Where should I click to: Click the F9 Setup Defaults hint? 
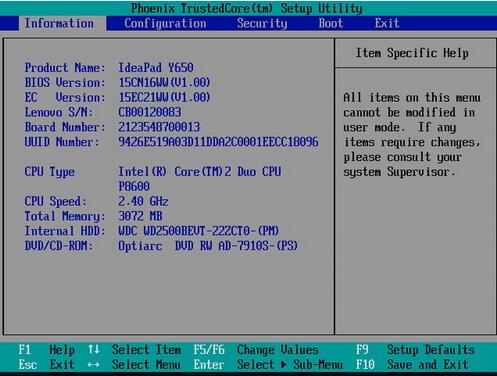coord(415,350)
